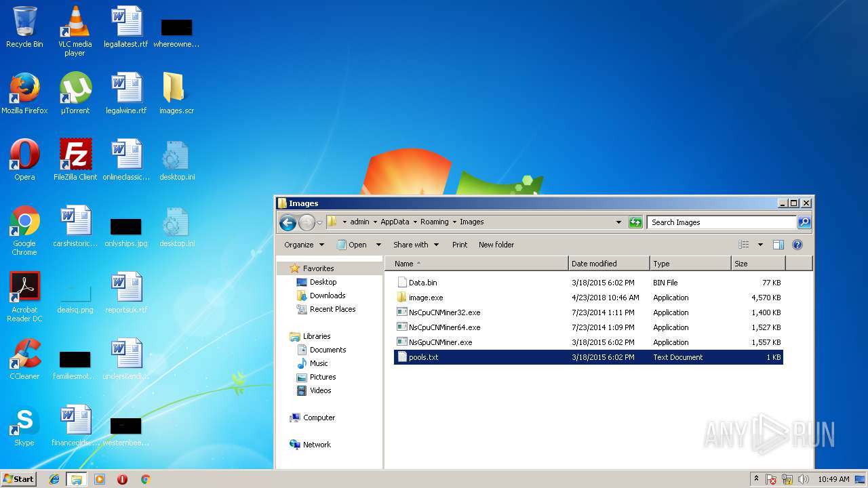Open the Share with dropdown
The image size is (868, 488).
point(416,245)
